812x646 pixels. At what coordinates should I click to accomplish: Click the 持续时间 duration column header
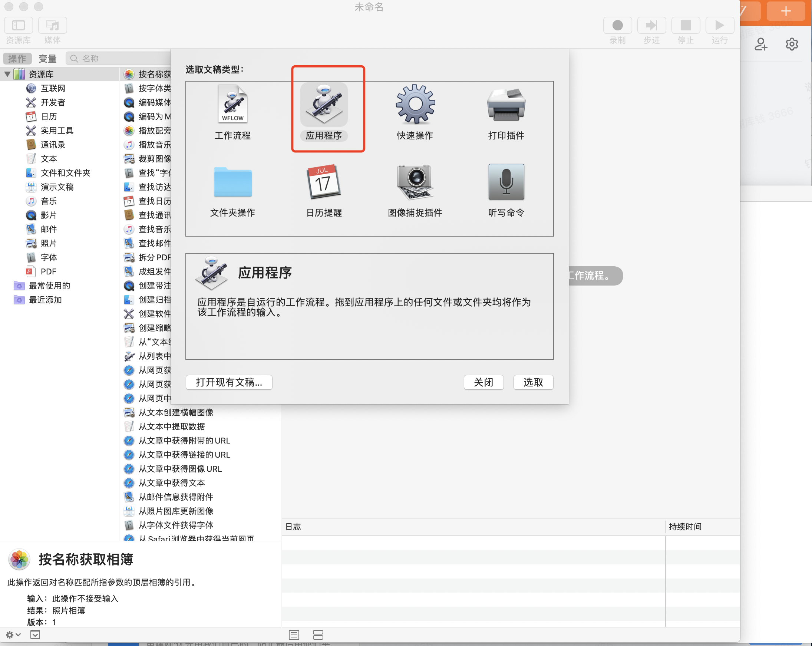point(702,527)
